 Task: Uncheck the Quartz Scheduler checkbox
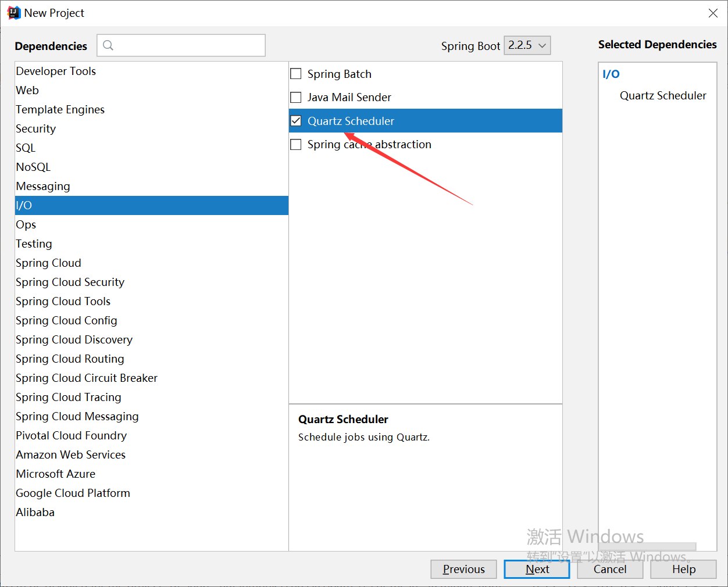pyautogui.click(x=296, y=121)
